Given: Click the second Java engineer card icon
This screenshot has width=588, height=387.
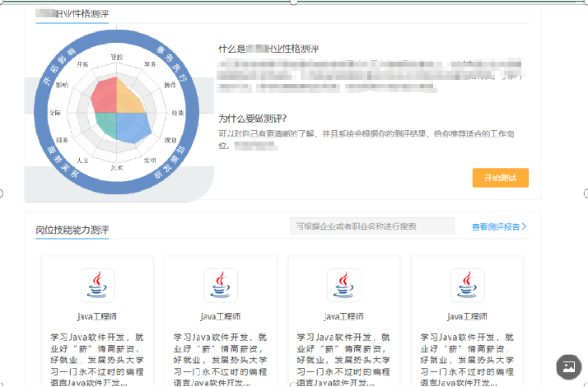Looking at the screenshot, I should 221,286.
